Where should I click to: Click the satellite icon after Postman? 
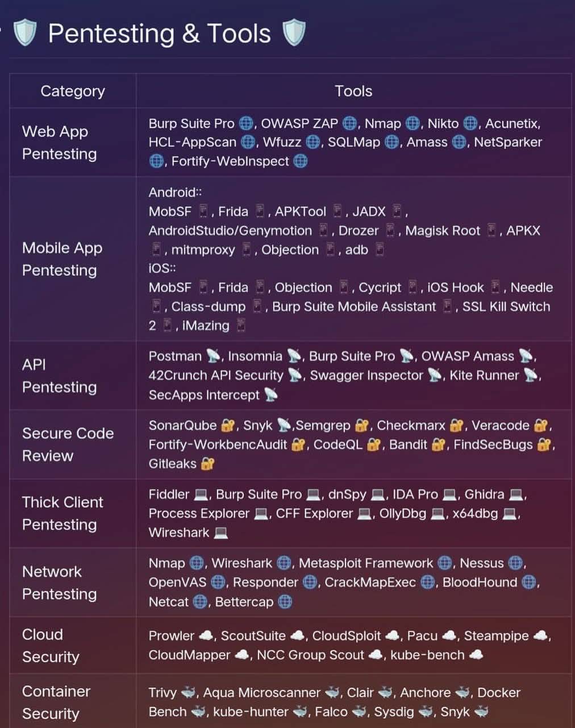pyautogui.click(x=213, y=356)
